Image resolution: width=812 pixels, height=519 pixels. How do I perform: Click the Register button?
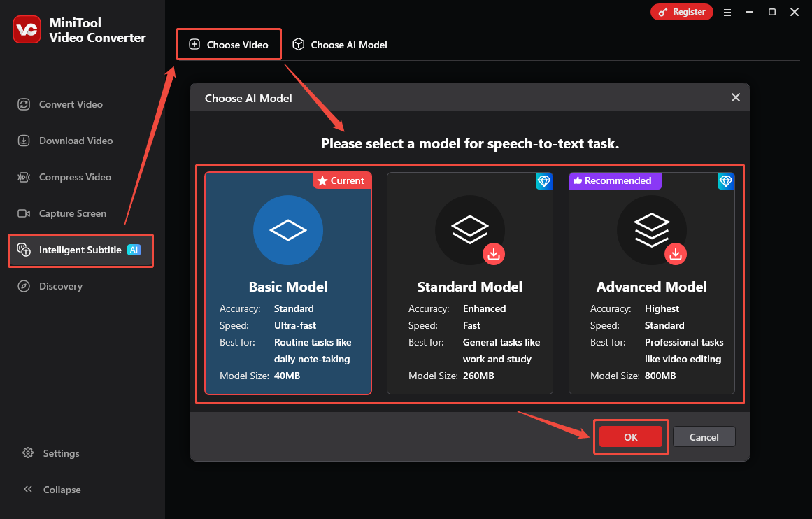point(681,11)
